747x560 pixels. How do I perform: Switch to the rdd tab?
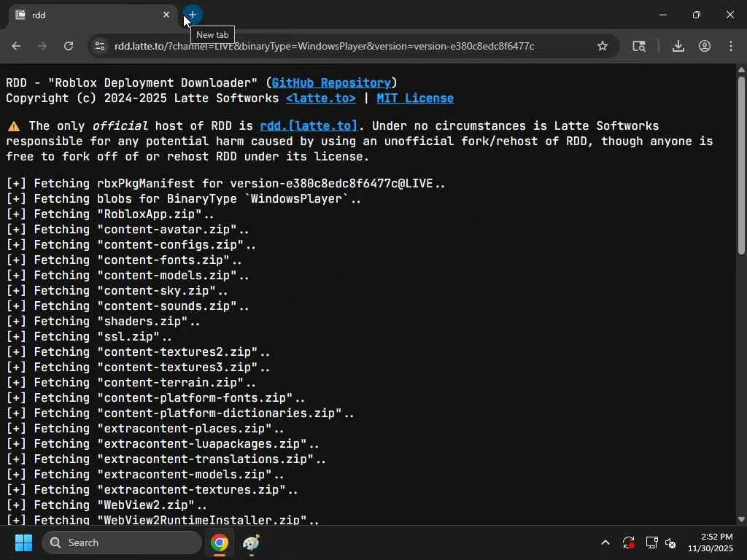(x=93, y=15)
